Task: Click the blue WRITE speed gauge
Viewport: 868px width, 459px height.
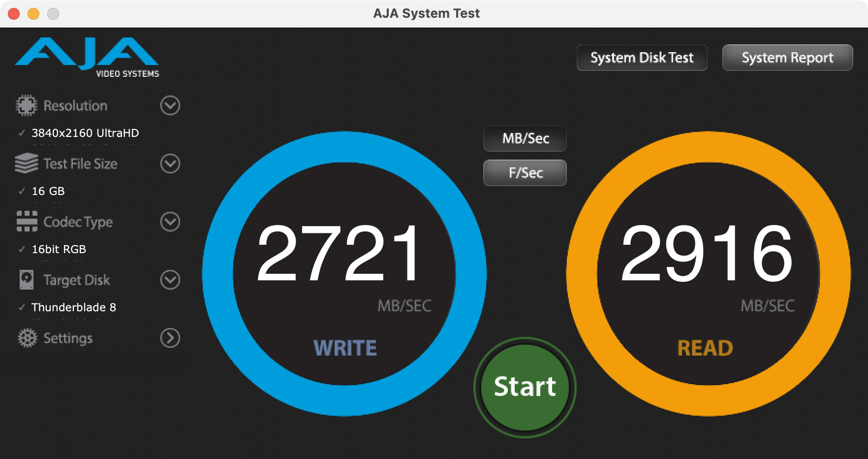Action: pyautogui.click(x=344, y=273)
